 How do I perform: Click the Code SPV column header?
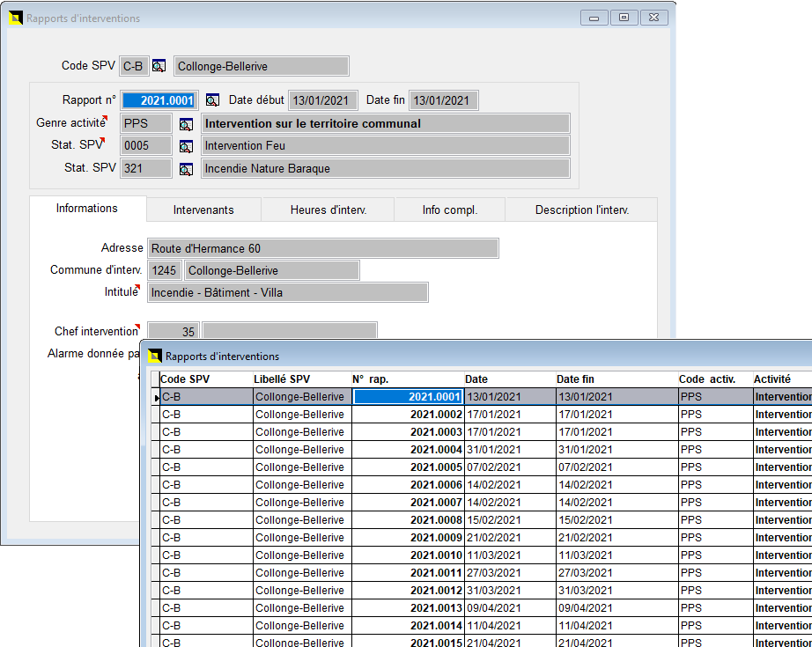(x=185, y=379)
